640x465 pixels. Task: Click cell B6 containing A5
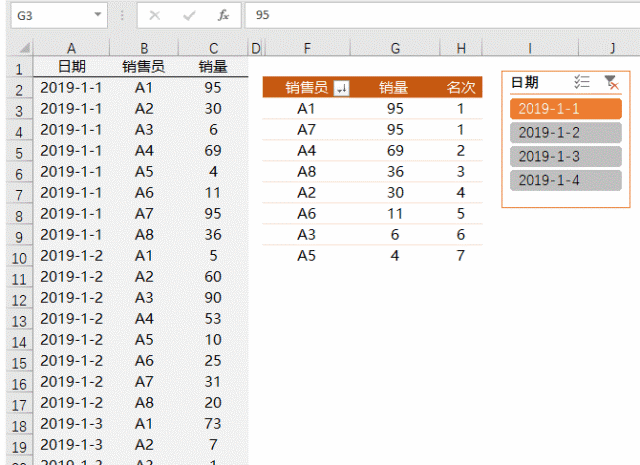click(x=144, y=171)
